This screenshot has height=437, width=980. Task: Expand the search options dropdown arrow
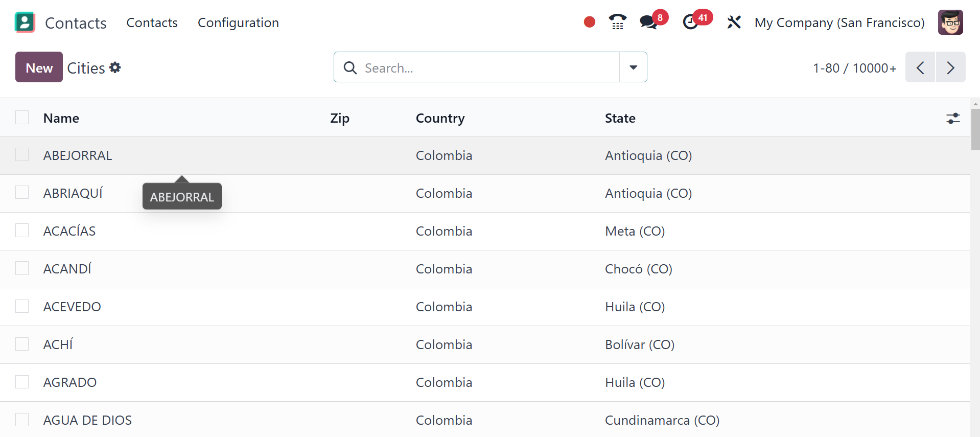coord(633,67)
